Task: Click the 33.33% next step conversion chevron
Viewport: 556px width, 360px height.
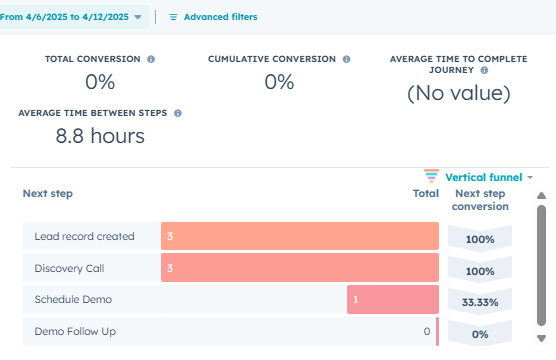Action: 480,302
